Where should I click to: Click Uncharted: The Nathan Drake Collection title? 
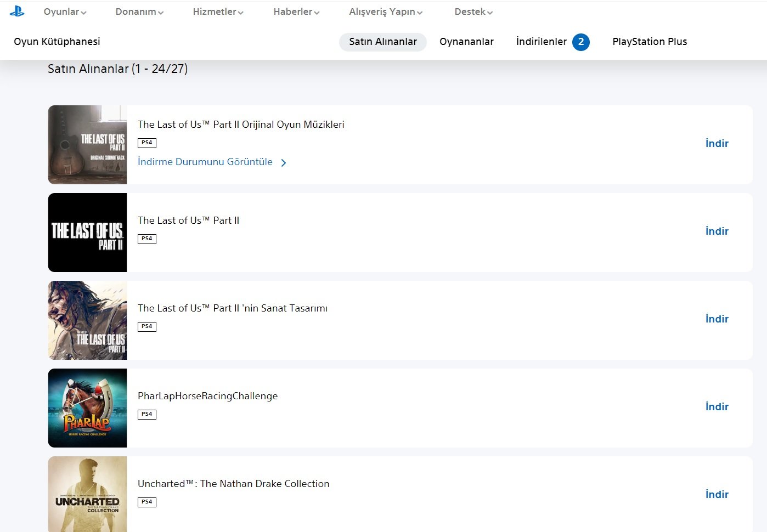tap(234, 484)
